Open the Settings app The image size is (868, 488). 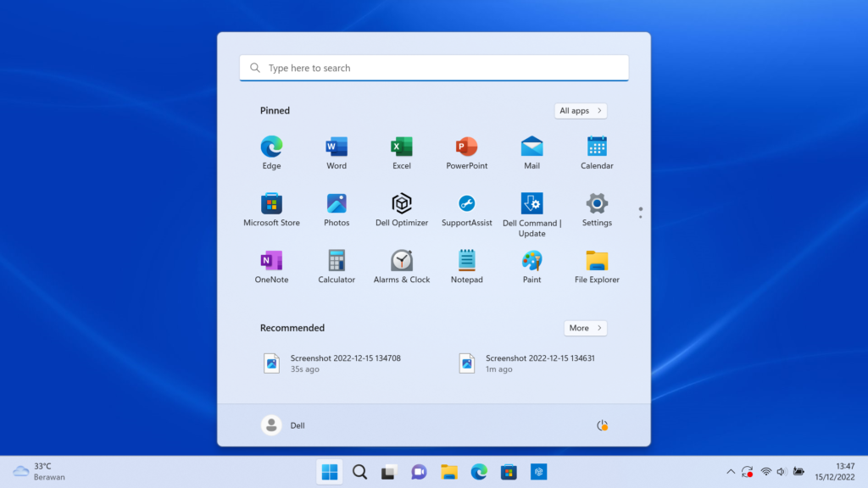click(x=597, y=210)
